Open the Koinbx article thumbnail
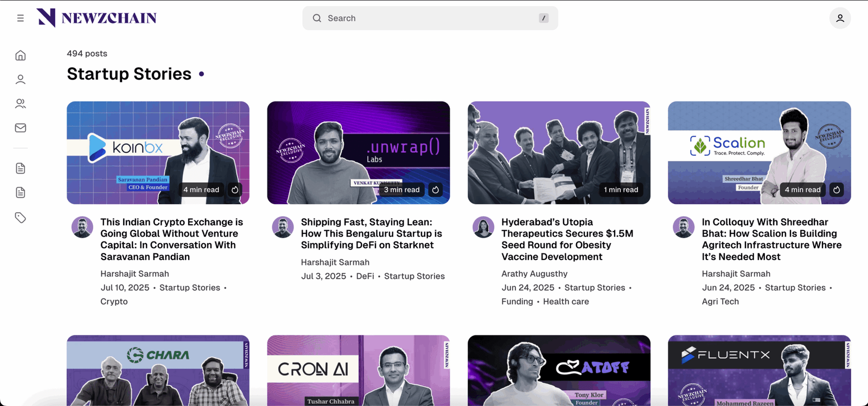Screen dimensions: 868x406 point(158,153)
